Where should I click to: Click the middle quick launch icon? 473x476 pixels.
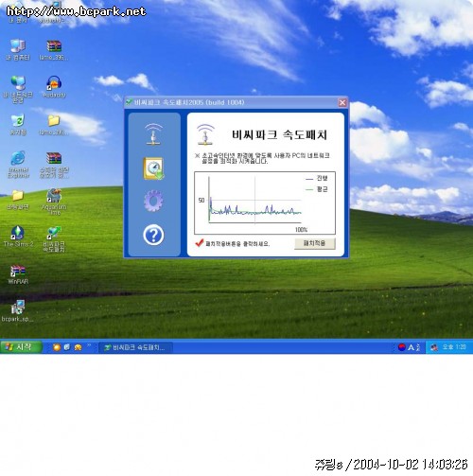click(67, 347)
